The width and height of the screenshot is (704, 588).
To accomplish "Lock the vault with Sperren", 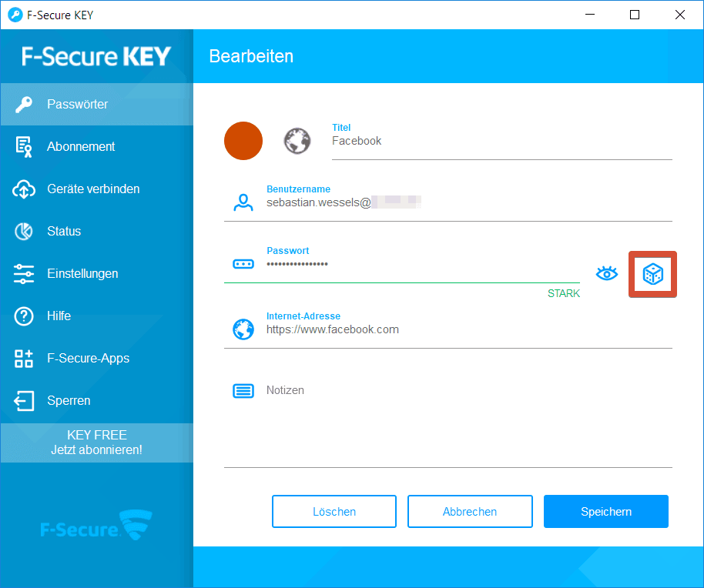I will tap(96, 400).
